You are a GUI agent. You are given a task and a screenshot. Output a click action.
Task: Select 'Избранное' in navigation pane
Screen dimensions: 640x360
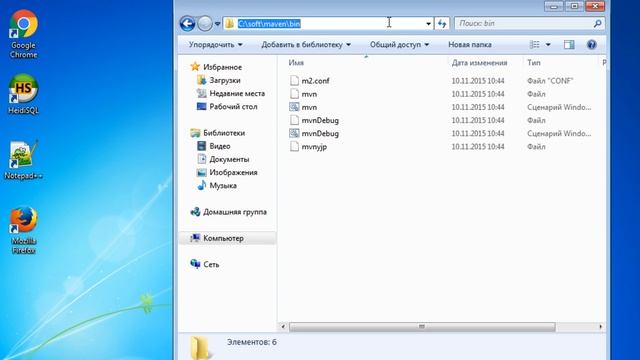[222, 67]
